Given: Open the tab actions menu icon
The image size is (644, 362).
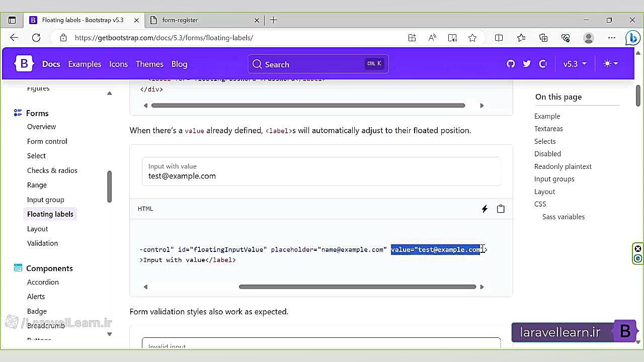Looking at the screenshot, I should [x=12, y=20].
